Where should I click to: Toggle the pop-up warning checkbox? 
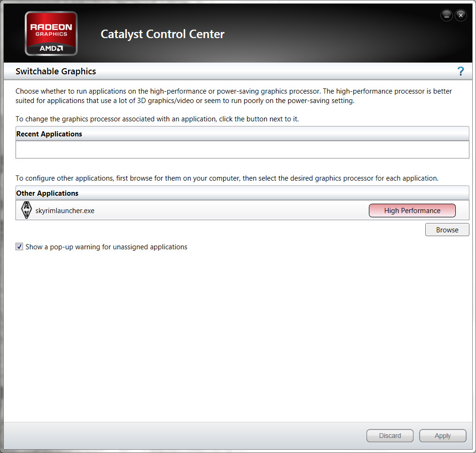pyautogui.click(x=19, y=246)
